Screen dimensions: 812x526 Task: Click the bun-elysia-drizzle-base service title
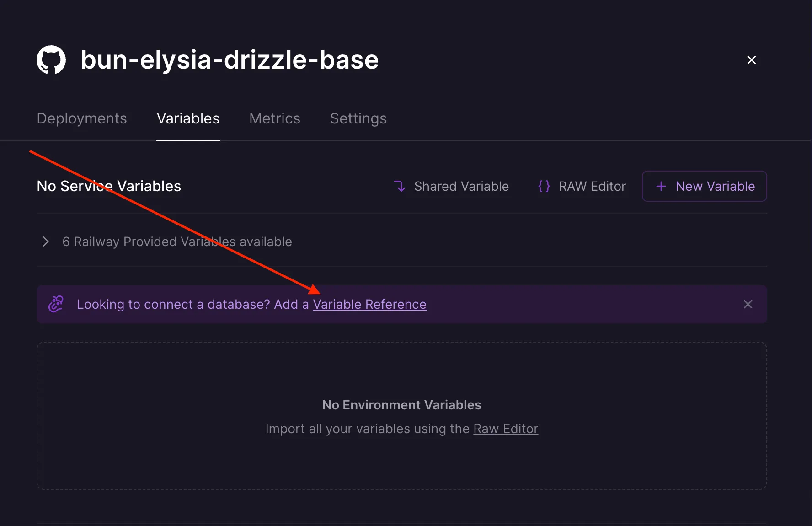coord(230,60)
